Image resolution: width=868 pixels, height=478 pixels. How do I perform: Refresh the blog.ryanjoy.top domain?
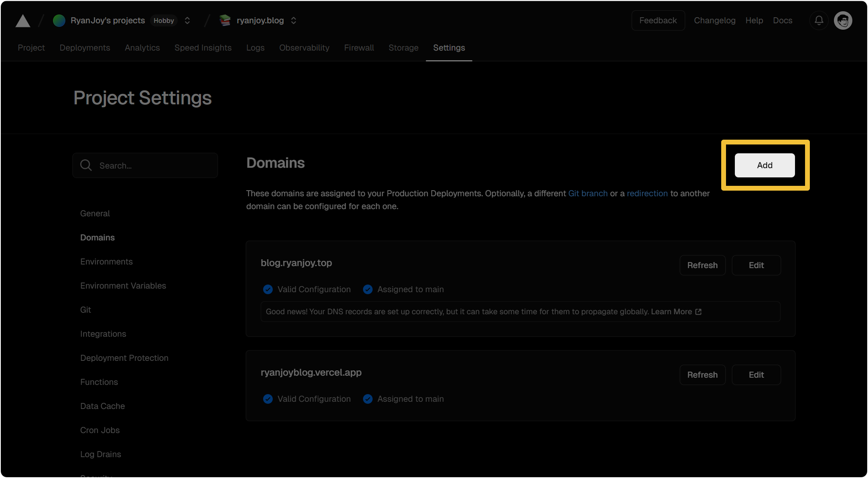[702, 265]
